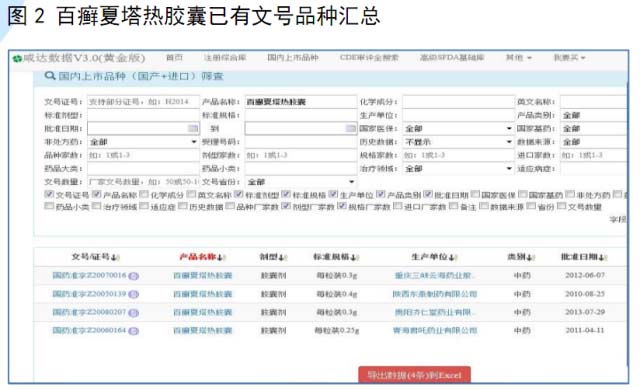Click the 药品大类 input field
Image resolution: width=640 pixels, height=389 pixels.
(143, 169)
